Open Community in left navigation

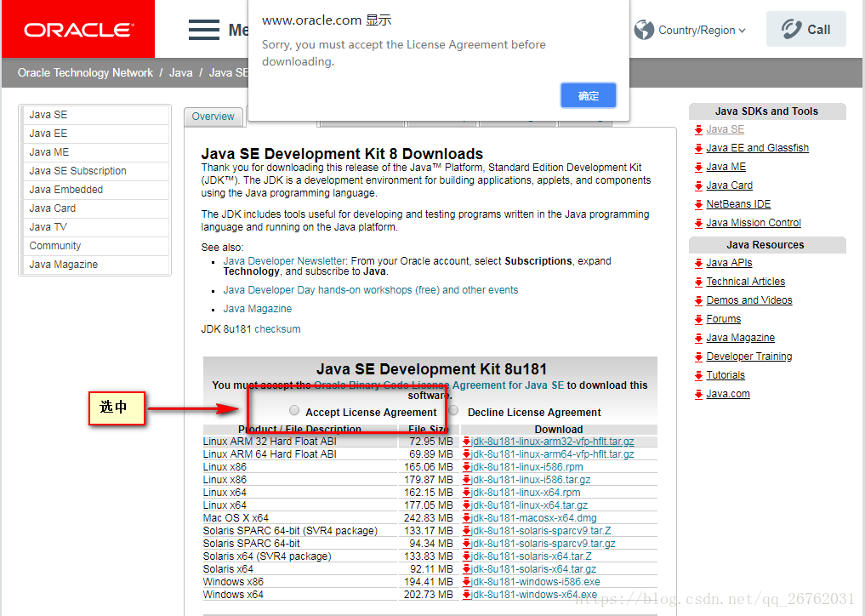[95, 246]
